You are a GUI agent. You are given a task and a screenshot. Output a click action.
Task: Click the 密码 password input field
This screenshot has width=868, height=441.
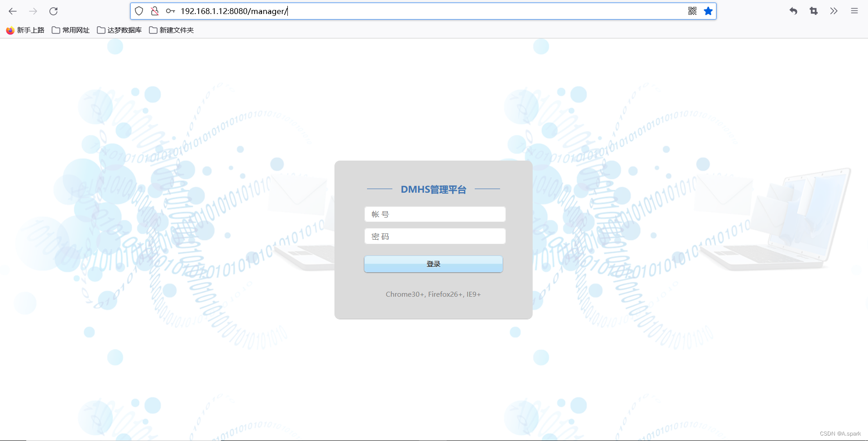pyautogui.click(x=435, y=237)
